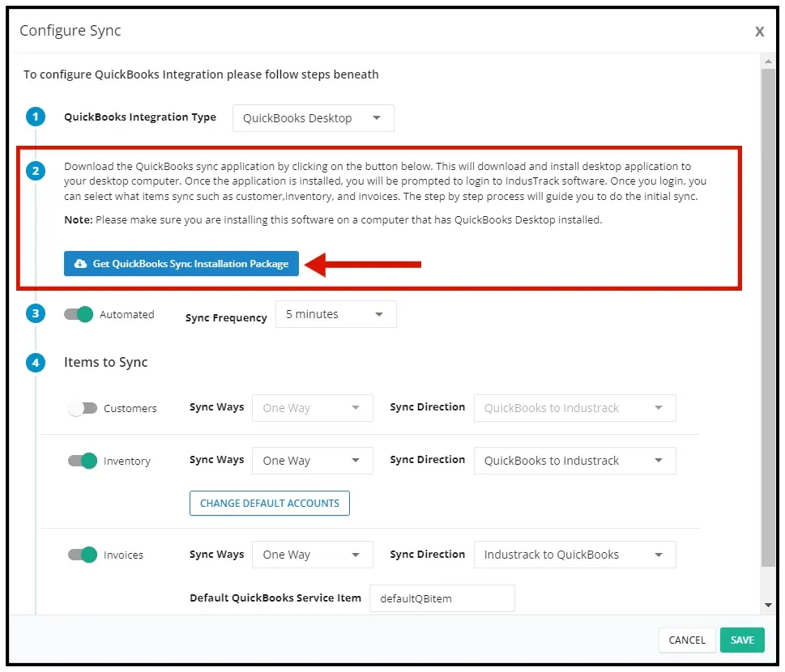
Task: Click the Customers label text
Action: tap(130, 409)
